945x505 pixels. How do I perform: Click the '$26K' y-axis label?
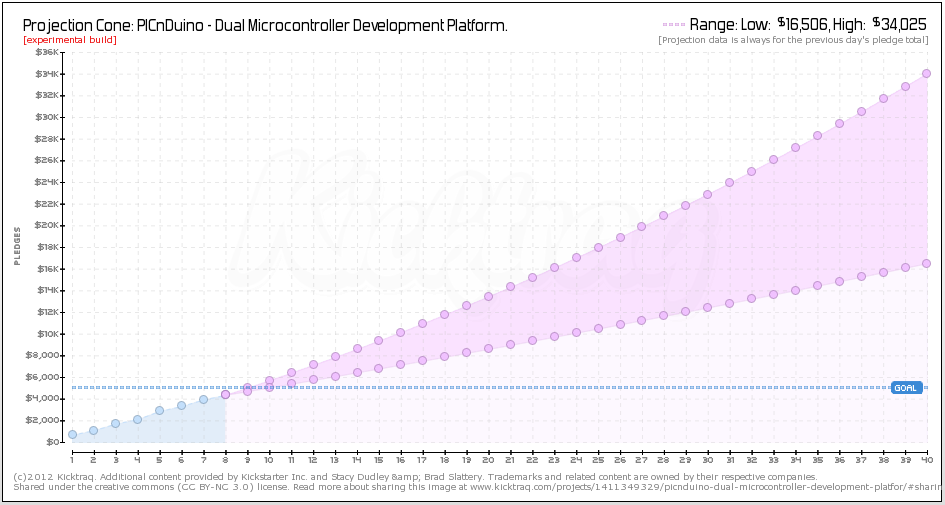point(47,160)
